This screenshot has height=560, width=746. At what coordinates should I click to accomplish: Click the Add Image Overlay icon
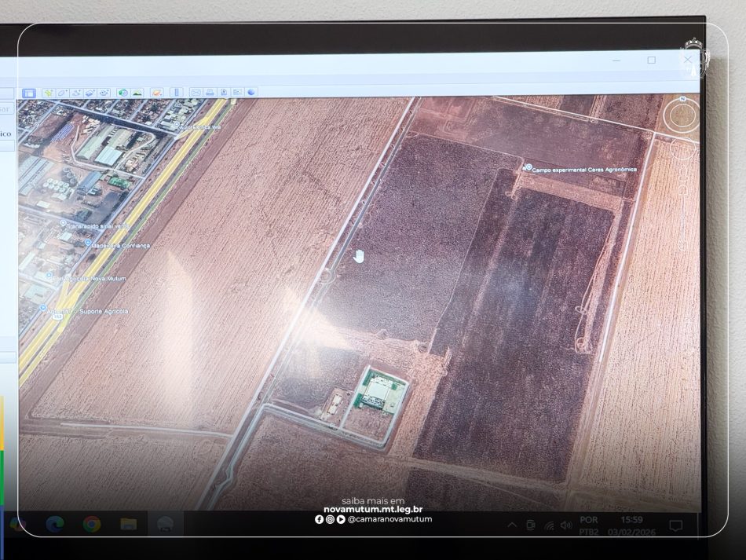coord(90,93)
